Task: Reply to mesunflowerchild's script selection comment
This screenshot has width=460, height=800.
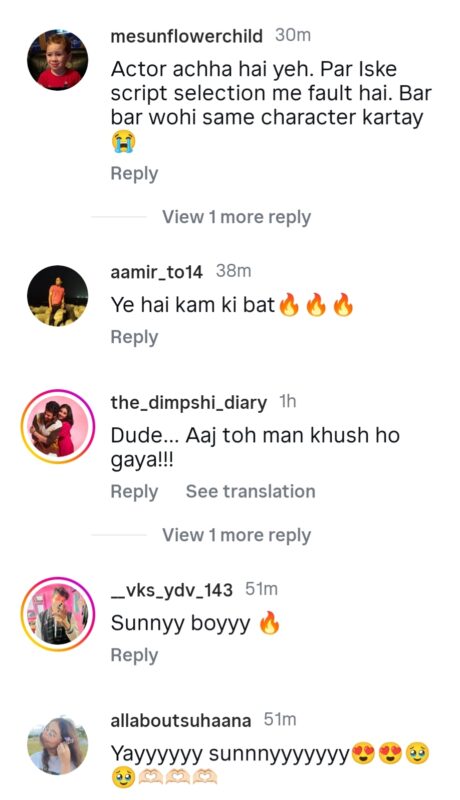Action: [134, 174]
